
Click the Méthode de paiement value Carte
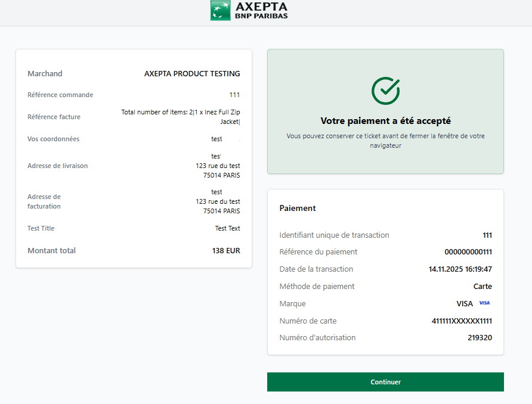(482, 287)
